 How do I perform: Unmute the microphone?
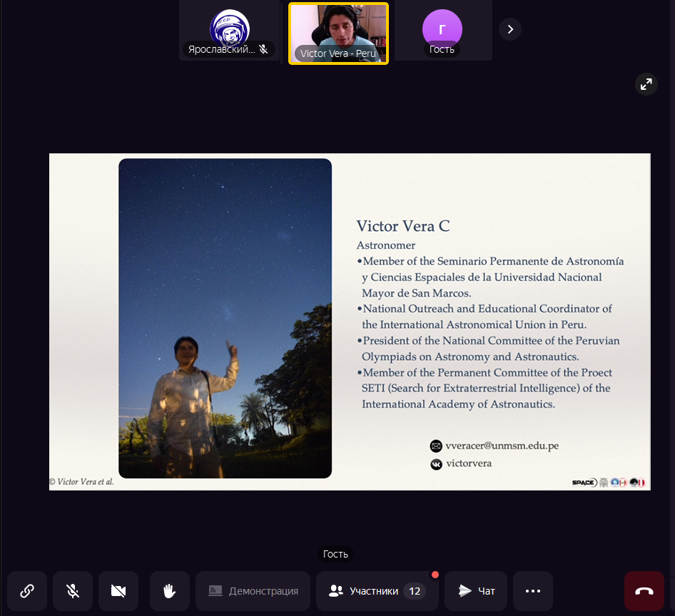click(73, 591)
